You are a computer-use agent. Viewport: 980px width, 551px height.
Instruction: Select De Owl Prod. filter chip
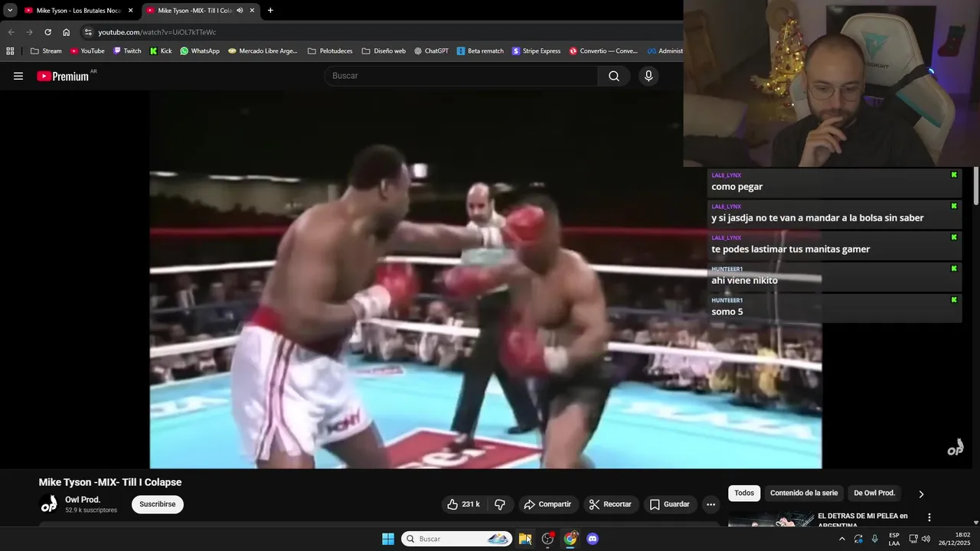point(874,493)
